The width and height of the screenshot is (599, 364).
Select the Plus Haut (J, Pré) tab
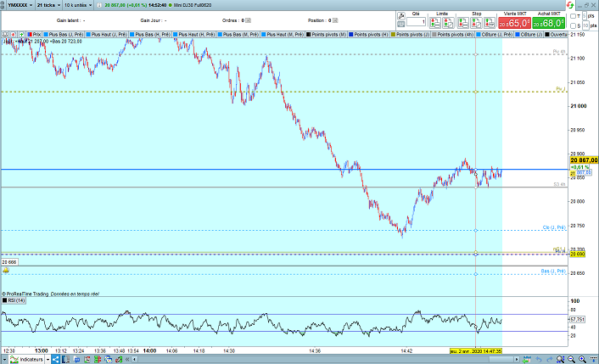(x=107, y=35)
